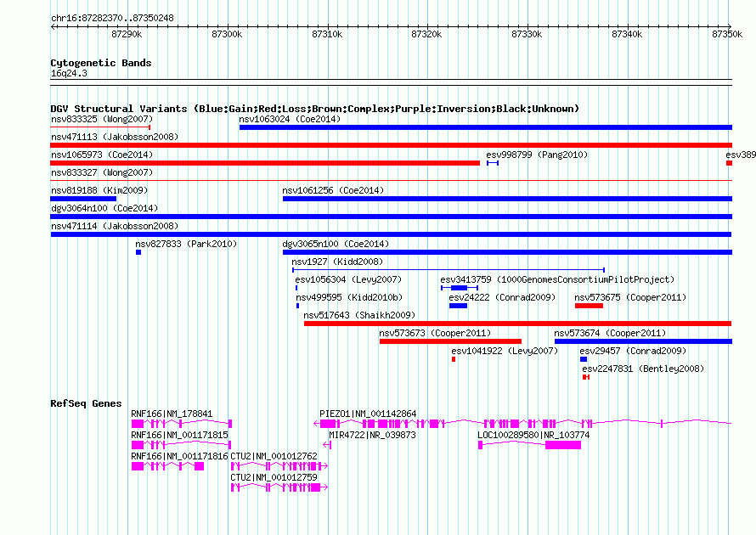
Task: Click MIR4722|NR_039873 gene label
Action: (372, 435)
